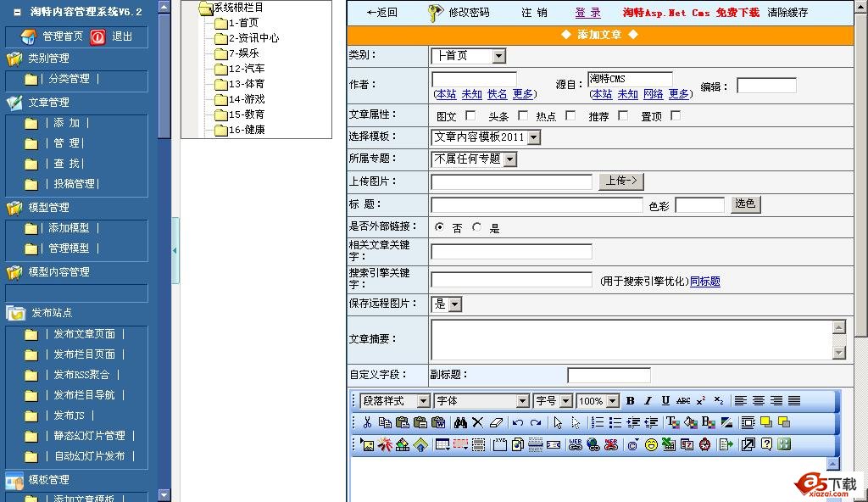Click the 选色 color picker button
868x502 pixels.
point(745,204)
